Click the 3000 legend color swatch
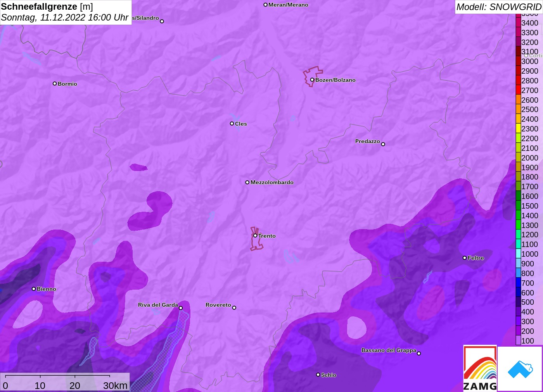The image size is (543, 392). 518,61
